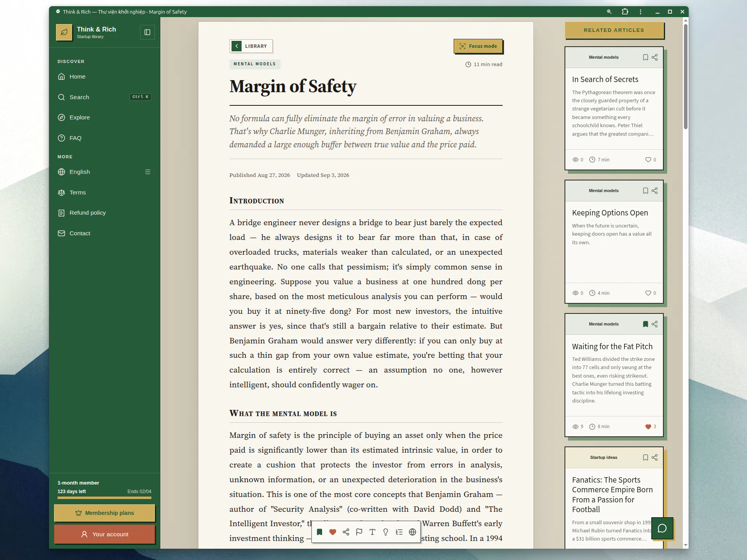
Task: Click the zoom magnifier in the title bar
Action: [609, 12]
